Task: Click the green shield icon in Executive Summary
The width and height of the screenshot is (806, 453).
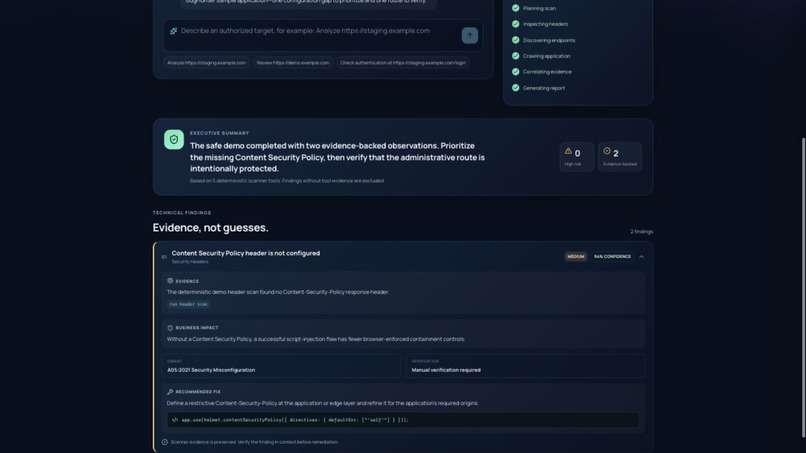Action: [x=174, y=139]
